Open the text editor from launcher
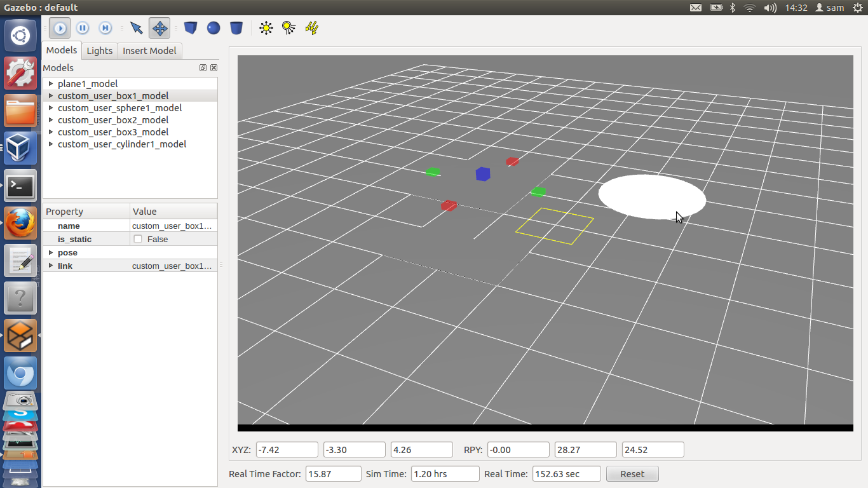Viewport: 868px width, 488px height. coord(20,261)
